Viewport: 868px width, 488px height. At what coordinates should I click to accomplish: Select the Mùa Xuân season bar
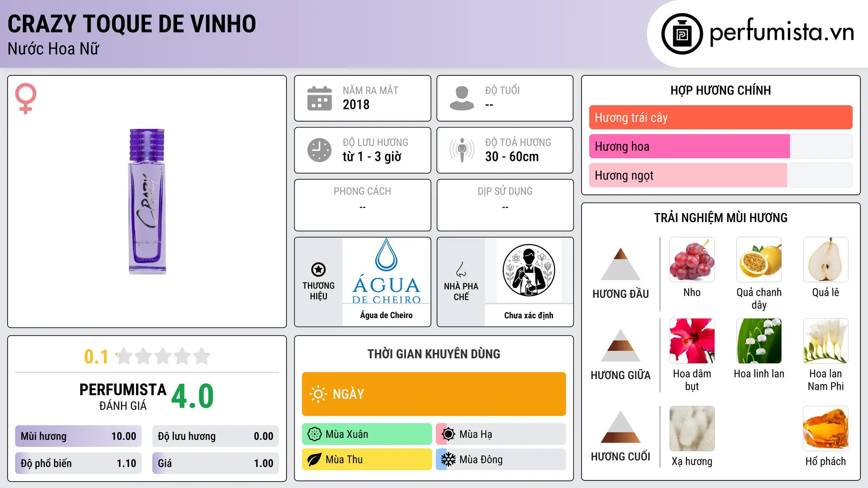[x=367, y=434]
